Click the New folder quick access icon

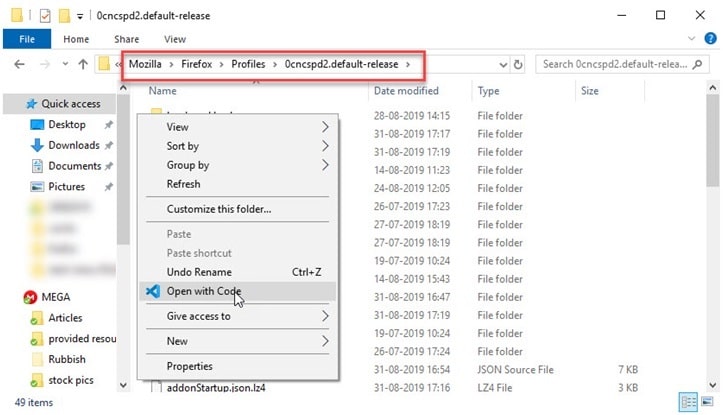click(x=64, y=16)
